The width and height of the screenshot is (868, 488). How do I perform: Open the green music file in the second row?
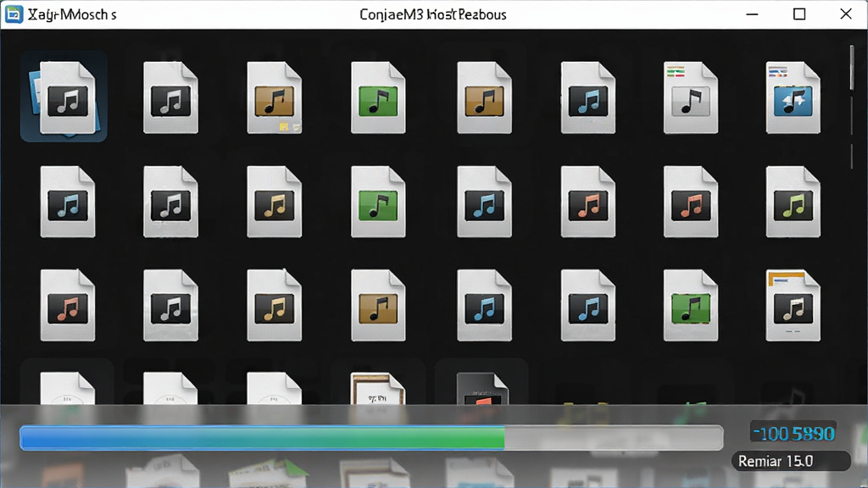[x=378, y=202]
